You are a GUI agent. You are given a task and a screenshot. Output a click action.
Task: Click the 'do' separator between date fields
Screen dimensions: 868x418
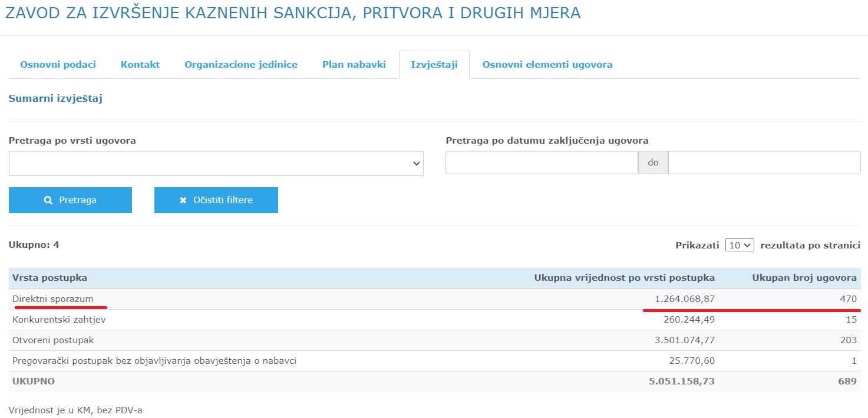pyautogui.click(x=653, y=162)
